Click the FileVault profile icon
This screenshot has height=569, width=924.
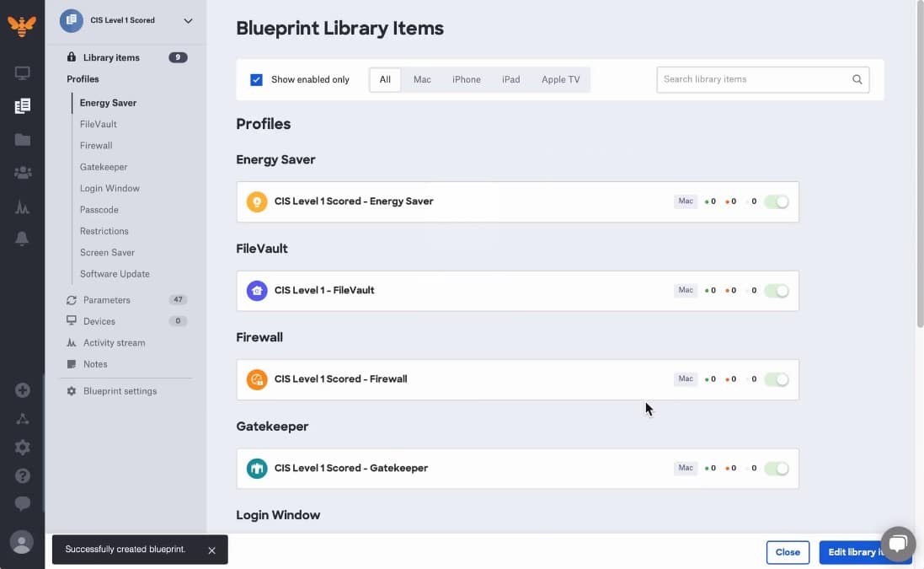[257, 291]
